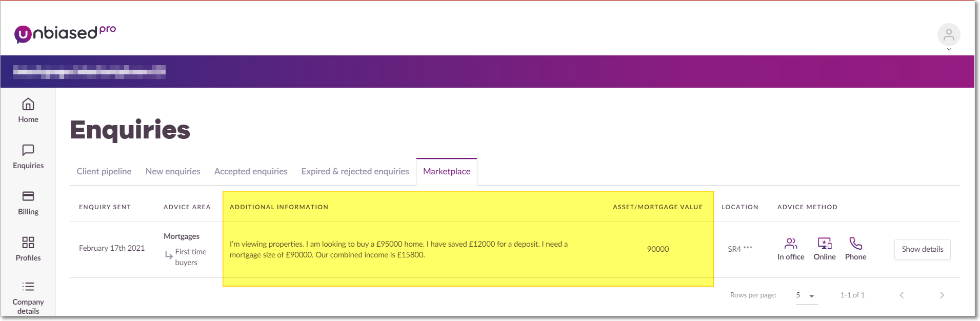
Task: Click the Advice Area column header
Action: [x=187, y=207]
